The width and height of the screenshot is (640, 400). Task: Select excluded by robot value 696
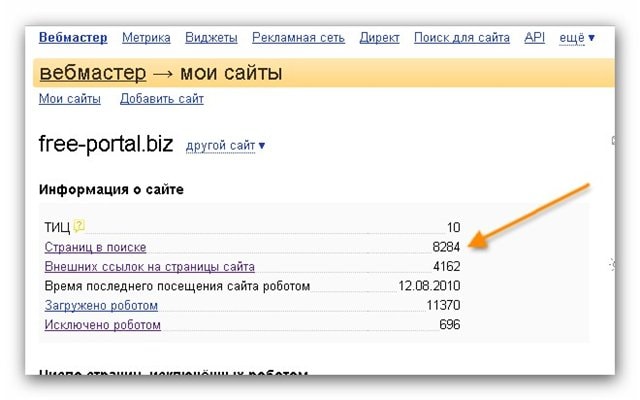click(x=450, y=325)
